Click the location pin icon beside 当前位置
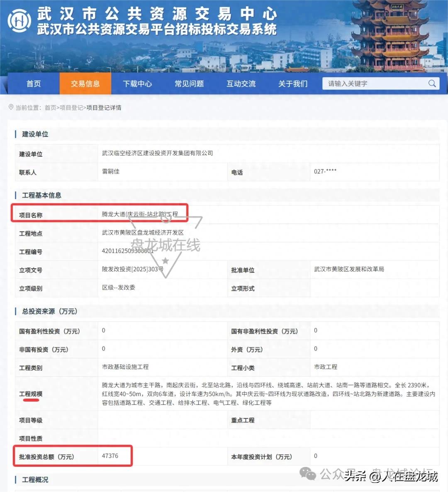Image resolution: width=448 pixels, height=492 pixels. click(11, 107)
